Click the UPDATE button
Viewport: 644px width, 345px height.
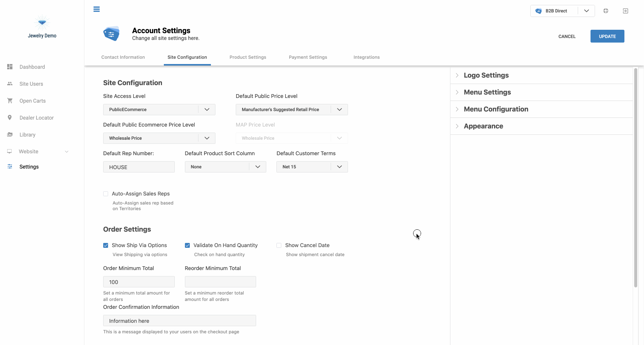coord(607,36)
